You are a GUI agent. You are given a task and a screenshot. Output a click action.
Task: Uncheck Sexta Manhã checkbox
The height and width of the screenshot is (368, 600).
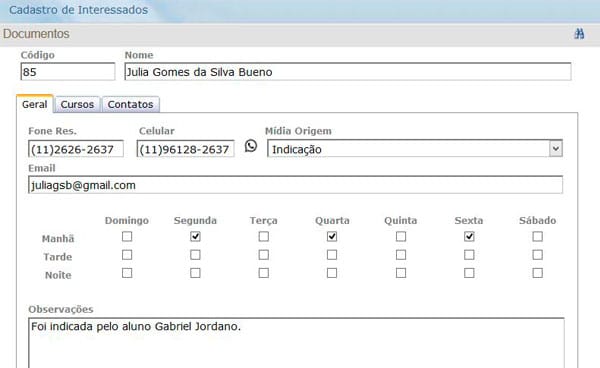(x=469, y=236)
